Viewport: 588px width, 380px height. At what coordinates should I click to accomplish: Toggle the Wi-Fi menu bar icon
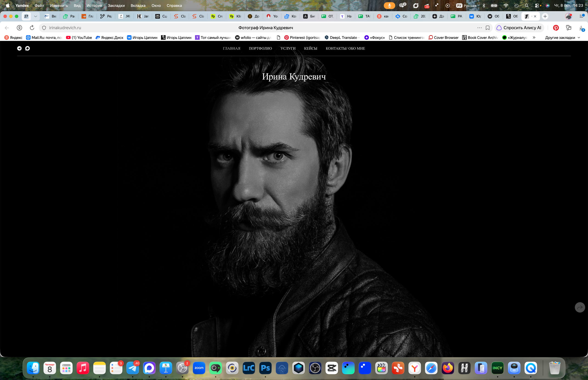(x=506, y=6)
